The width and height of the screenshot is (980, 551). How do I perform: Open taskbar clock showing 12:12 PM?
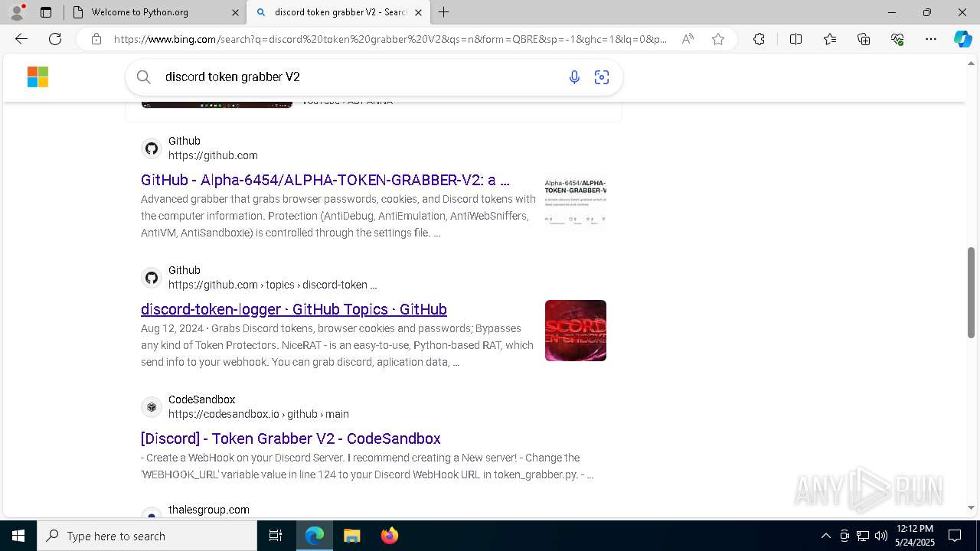click(x=914, y=536)
